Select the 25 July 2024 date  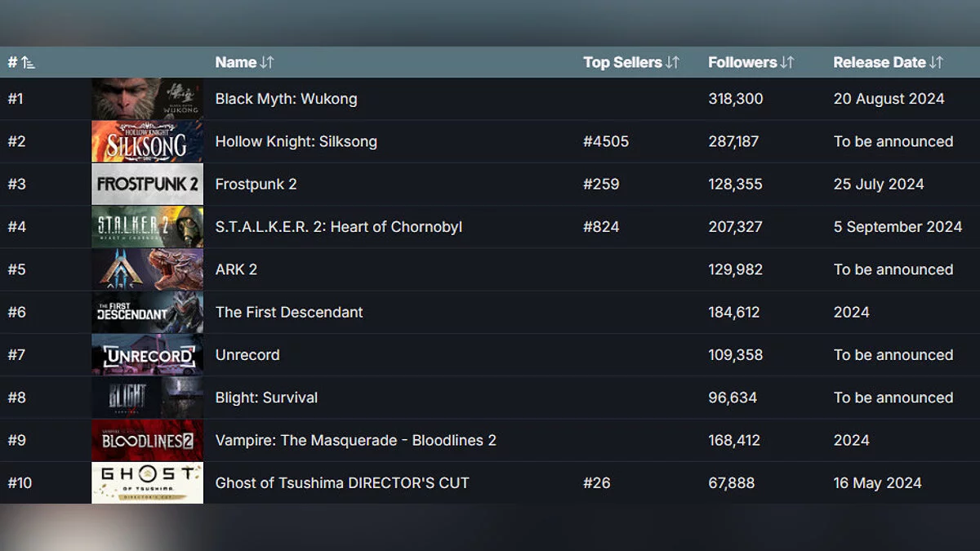coord(879,184)
